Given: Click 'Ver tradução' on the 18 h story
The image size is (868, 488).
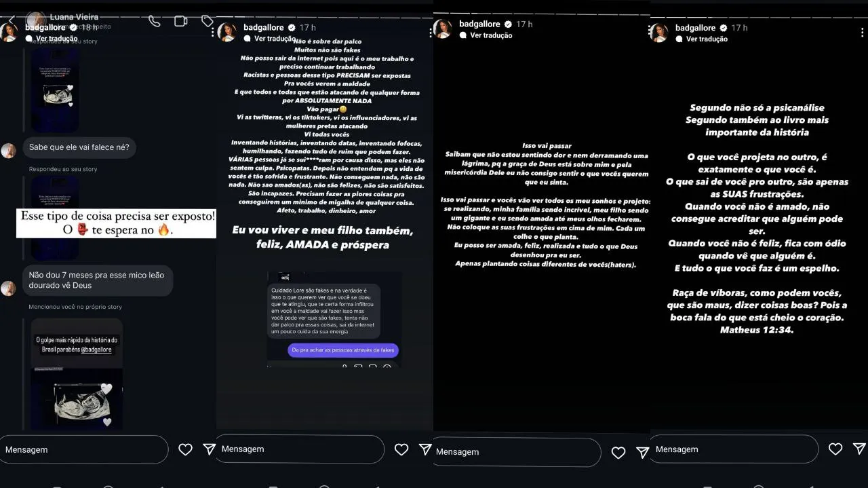Looking at the screenshot, I should (x=57, y=39).
